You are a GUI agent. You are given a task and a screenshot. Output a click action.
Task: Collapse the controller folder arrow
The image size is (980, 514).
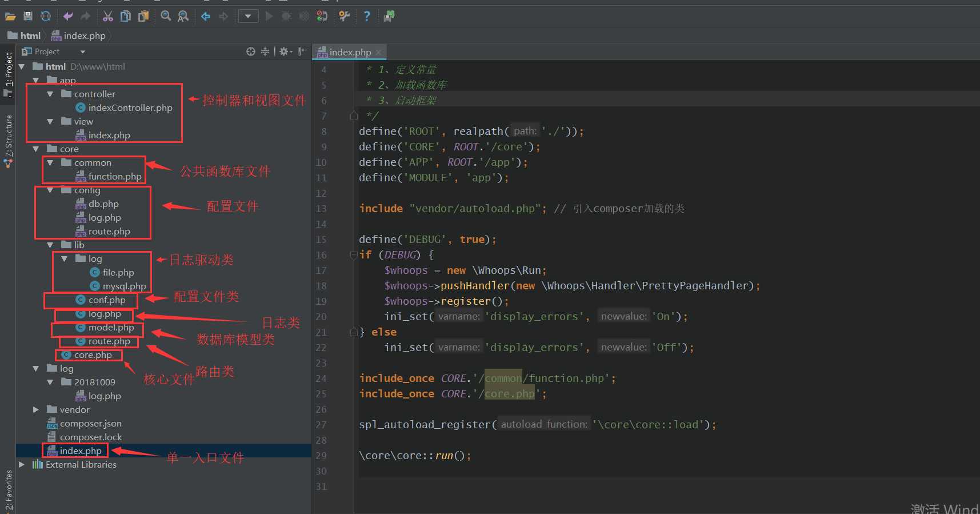[x=50, y=94]
